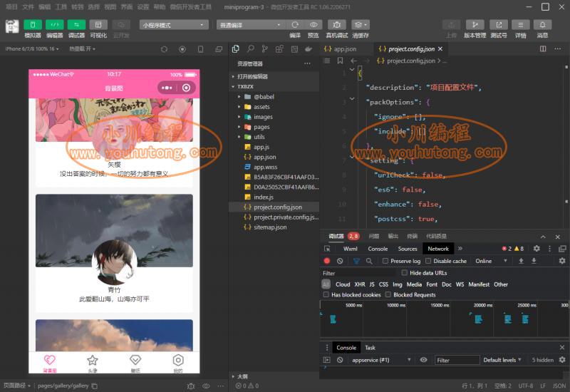Open the Explorer files icon in activity bar

coord(236,49)
